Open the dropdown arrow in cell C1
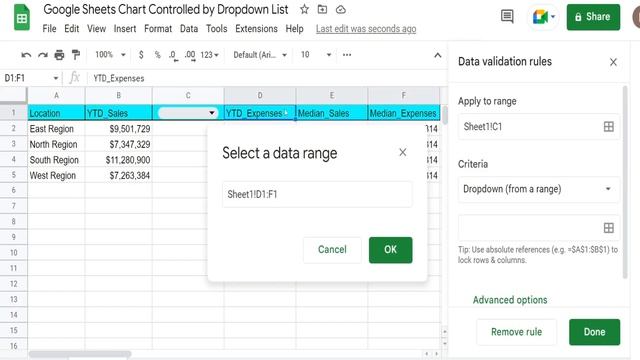The width and height of the screenshot is (640, 360). tap(212, 113)
